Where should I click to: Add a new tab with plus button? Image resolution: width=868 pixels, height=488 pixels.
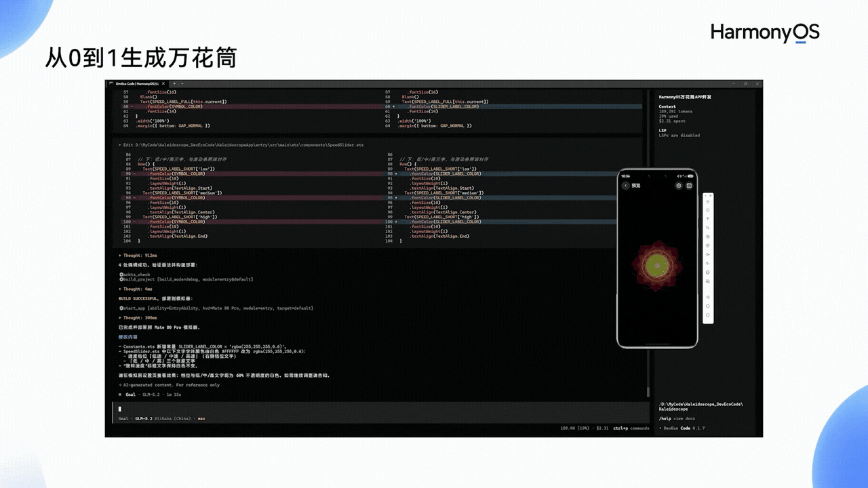tap(174, 83)
